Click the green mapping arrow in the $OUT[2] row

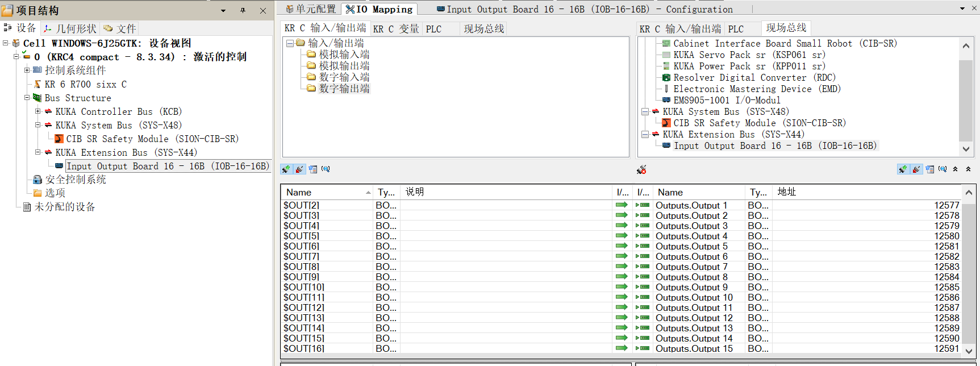(622, 205)
